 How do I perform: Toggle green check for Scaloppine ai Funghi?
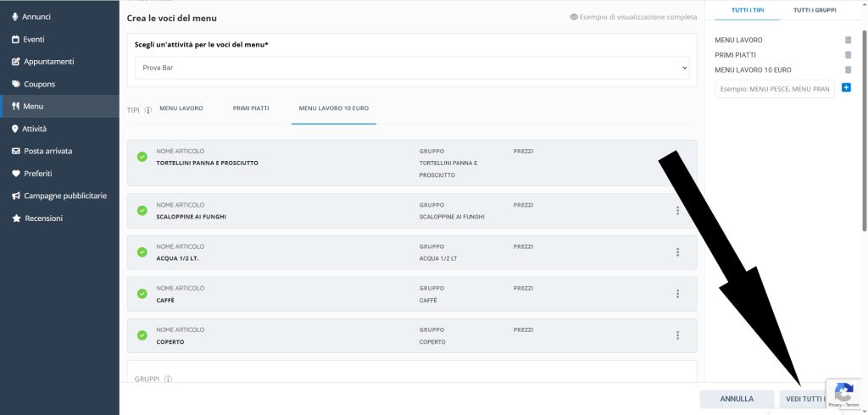142,211
